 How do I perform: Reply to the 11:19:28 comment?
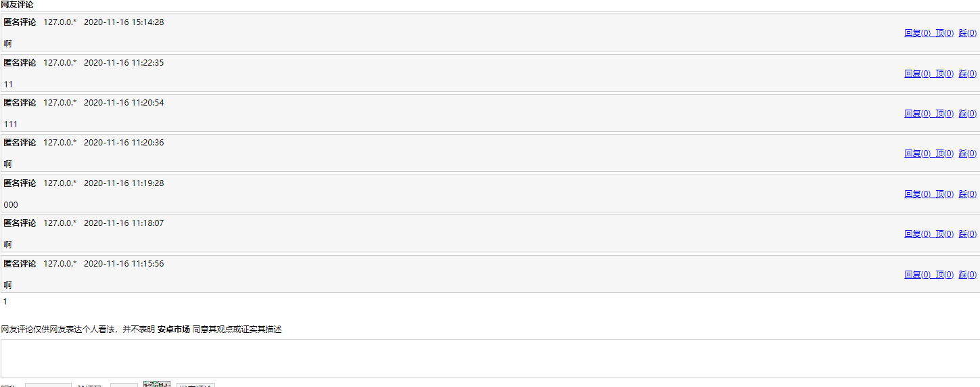tap(917, 194)
